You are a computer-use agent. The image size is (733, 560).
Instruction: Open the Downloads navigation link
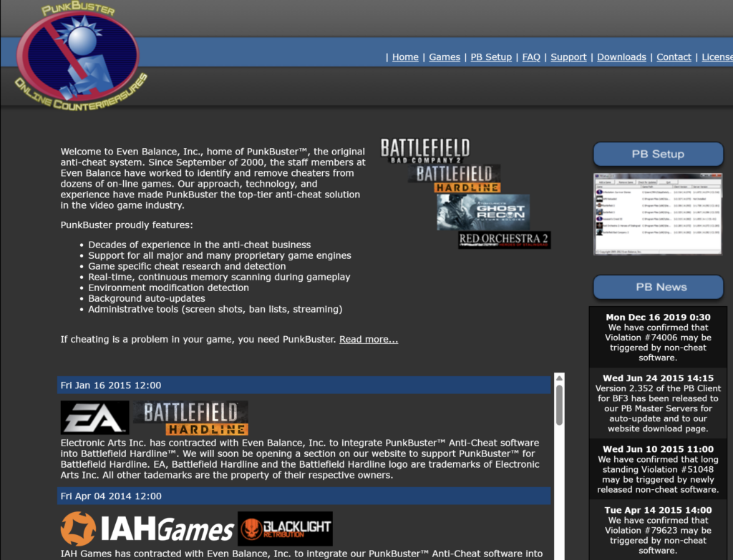(621, 57)
